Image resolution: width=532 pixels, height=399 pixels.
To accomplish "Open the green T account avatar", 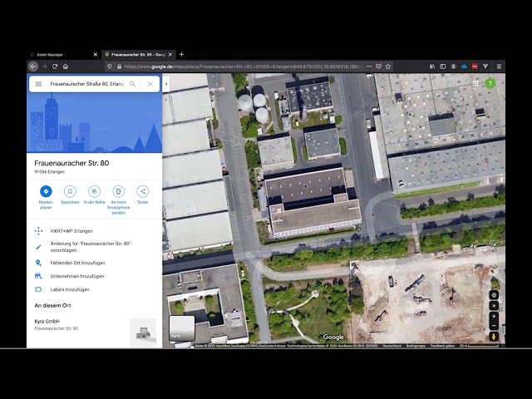I will [490, 83].
